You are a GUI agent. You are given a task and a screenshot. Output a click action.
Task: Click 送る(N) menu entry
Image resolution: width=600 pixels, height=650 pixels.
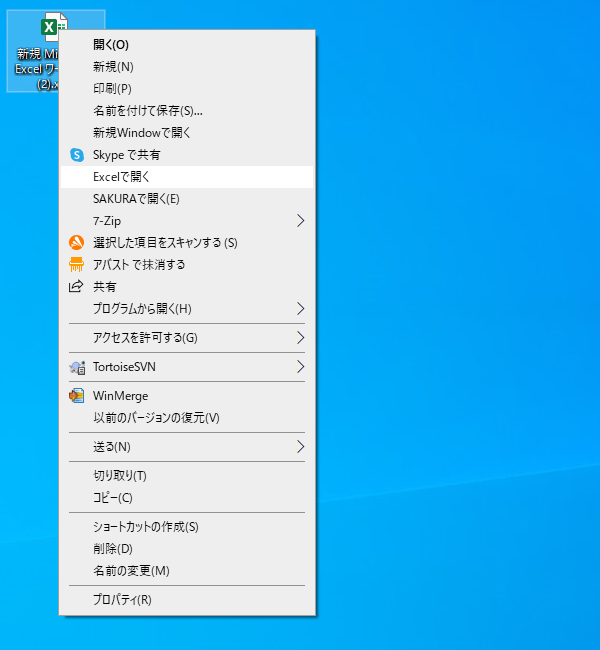point(187,446)
